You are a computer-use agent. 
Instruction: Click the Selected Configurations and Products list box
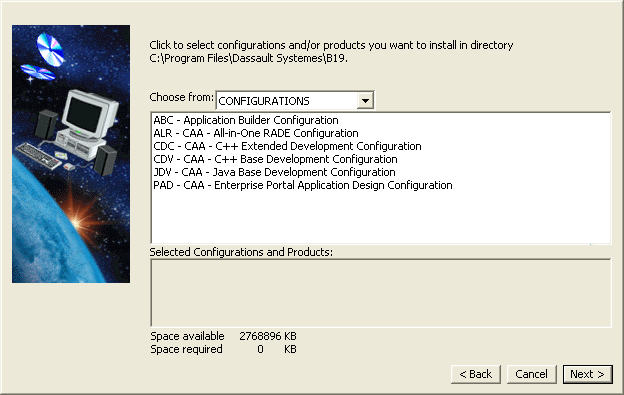pyautogui.click(x=381, y=293)
